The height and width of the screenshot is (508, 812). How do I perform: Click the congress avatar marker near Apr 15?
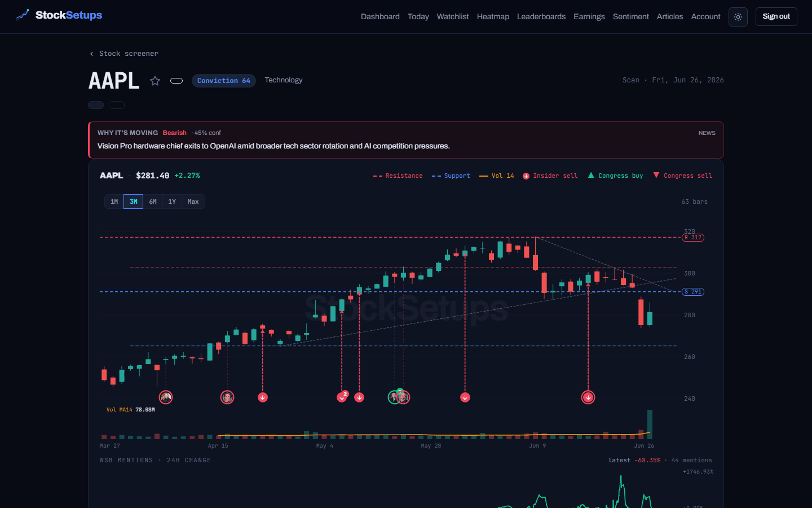click(227, 397)
